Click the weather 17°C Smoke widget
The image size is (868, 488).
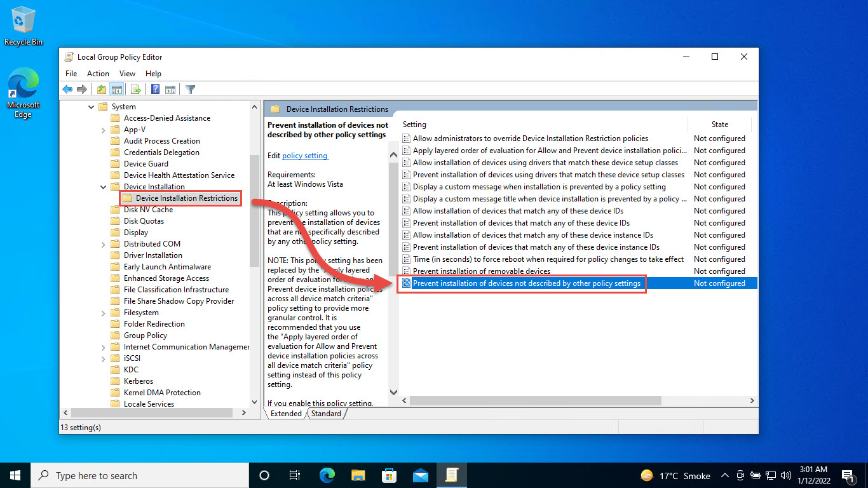click(675, 475)
